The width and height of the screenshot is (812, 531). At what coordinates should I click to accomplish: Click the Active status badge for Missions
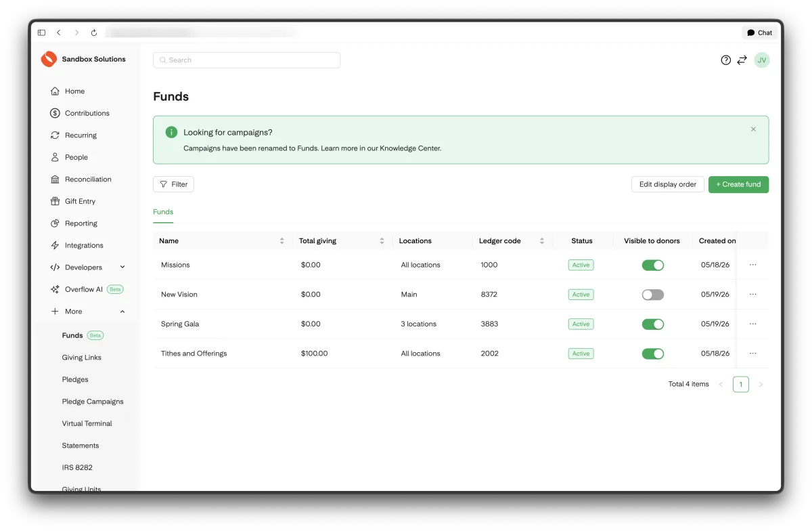coord(581,265)
